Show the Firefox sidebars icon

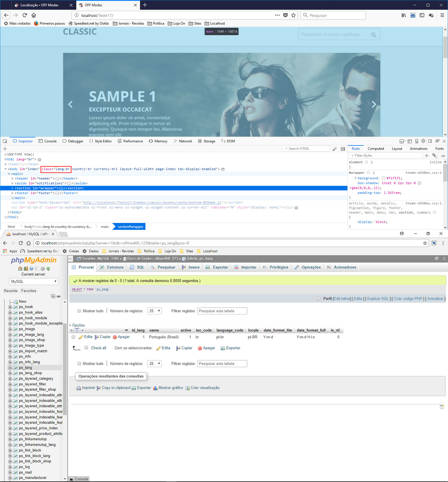pos(422,15)
